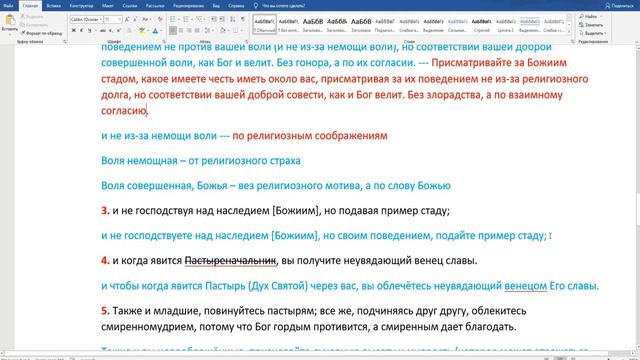Expand the styles gallery
The height and width of the screenshot is (360, 640).
[x=569, y=32]
